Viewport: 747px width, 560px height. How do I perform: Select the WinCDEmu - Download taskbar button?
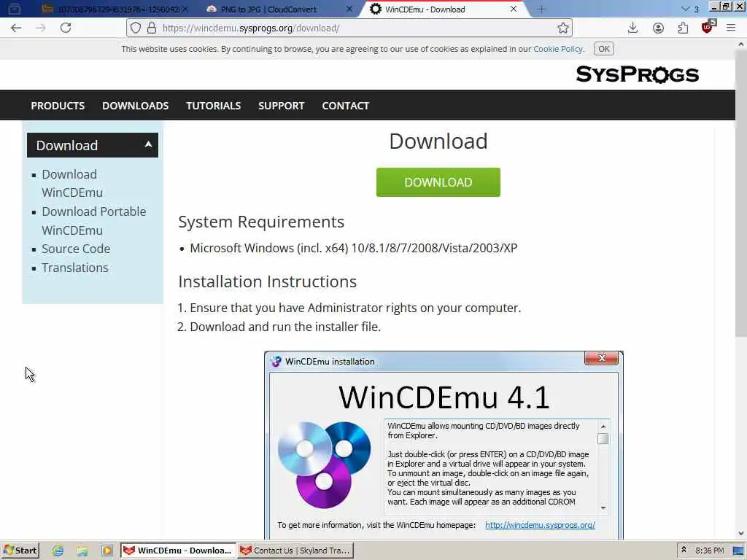(x=178, y=551)
